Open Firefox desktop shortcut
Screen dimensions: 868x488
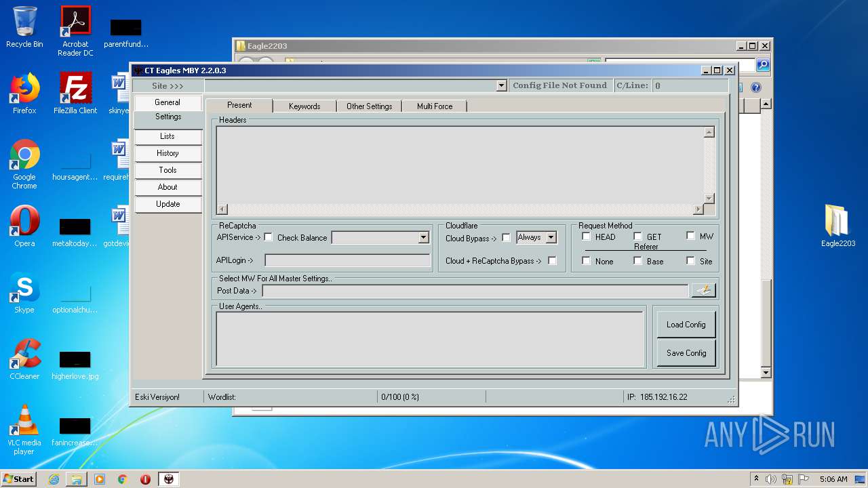pyautogui.click(x=24, y=94)
